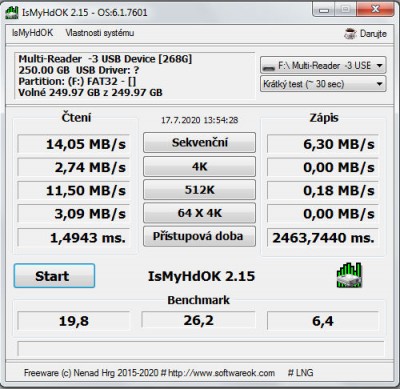Open the Vlastnosti systému menu
Screen dimensions: 400x389
click(x=100, y=33)
